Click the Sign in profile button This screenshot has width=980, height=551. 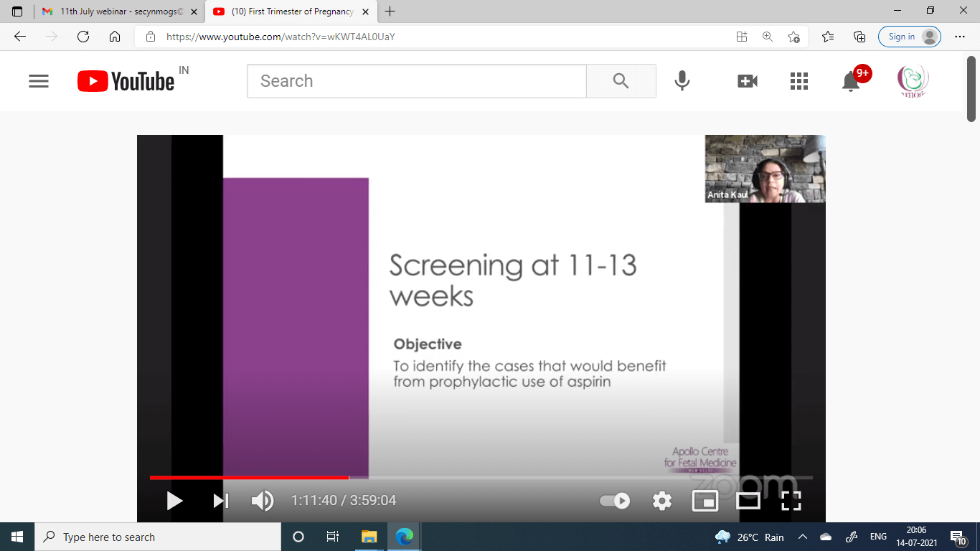[x=910, y=37]
